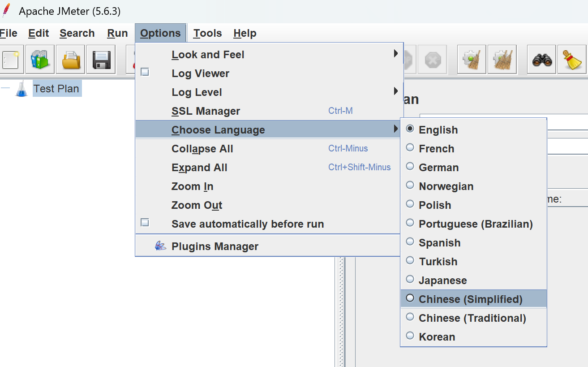Viewport: 588px width, 367px height.
Task: Click the Clear single-broom gear icon
Action: (472, 59)
